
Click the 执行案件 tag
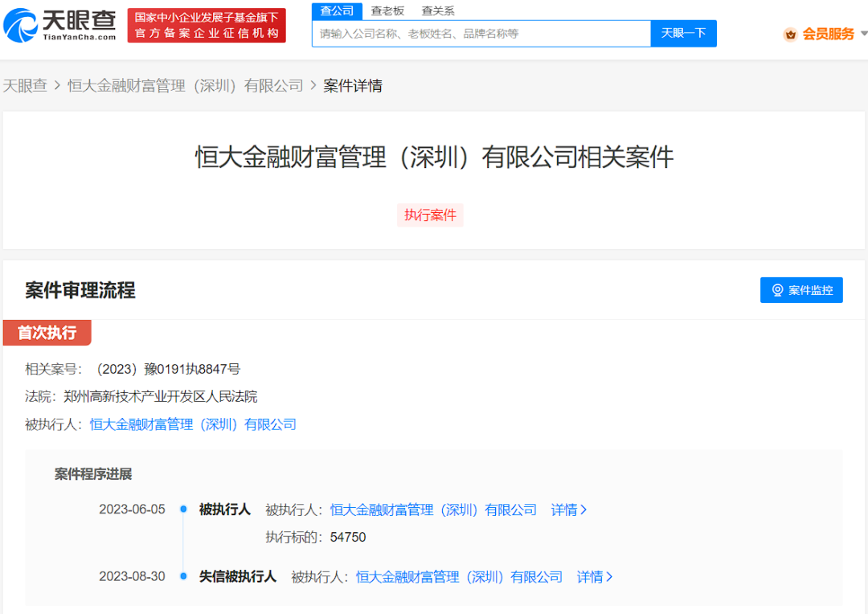(430, 215)
